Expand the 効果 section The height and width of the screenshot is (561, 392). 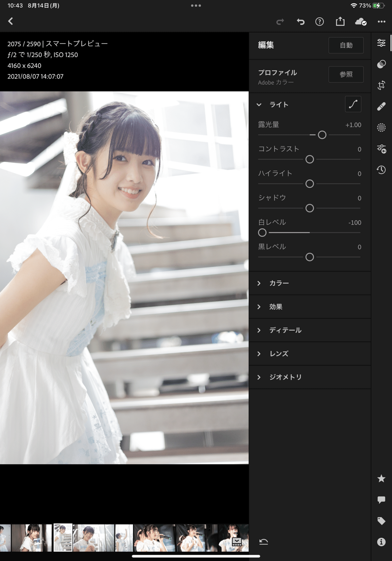coord(310,307)
